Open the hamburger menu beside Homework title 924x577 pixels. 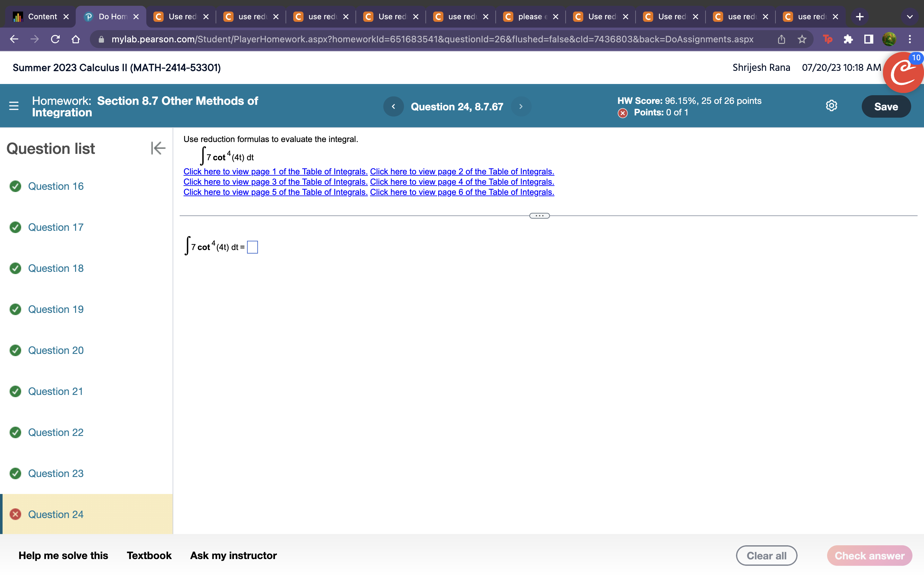click(14, 106)
